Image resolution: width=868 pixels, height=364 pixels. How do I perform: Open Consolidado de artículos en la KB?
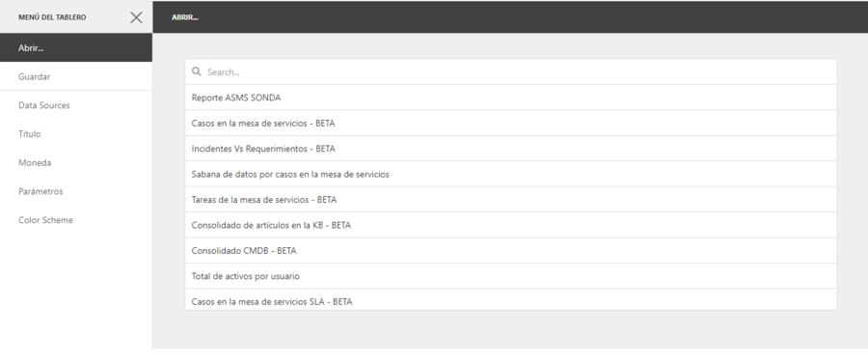pos(510,225)
